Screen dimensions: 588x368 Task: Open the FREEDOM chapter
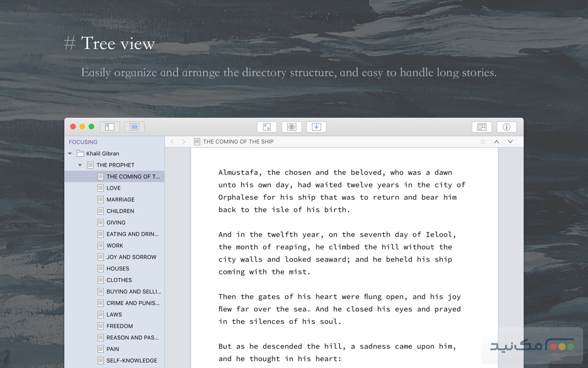click(119, 326)
